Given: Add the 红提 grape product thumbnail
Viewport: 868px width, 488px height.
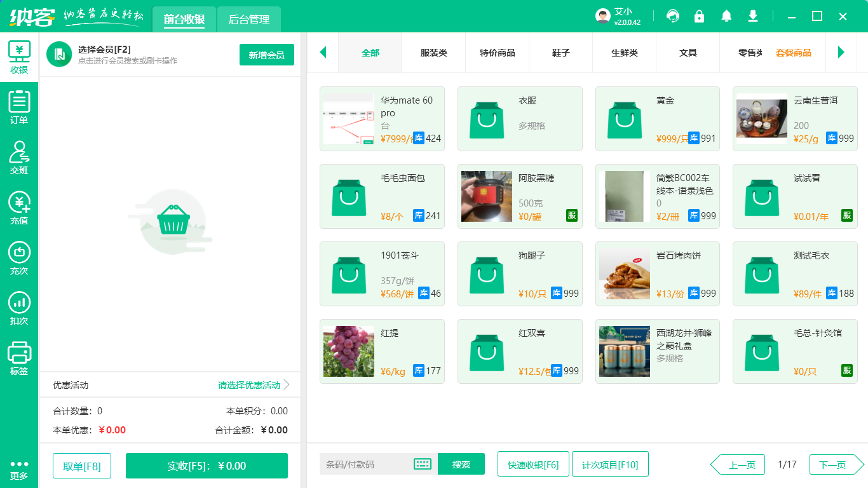Looking at the screenshot, I should tap(349, 351).
